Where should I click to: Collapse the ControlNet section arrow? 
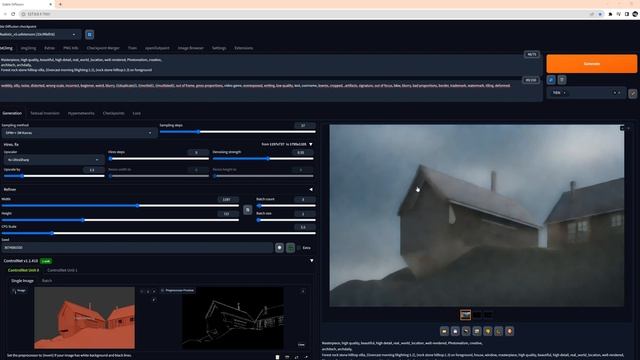(311, 261)
